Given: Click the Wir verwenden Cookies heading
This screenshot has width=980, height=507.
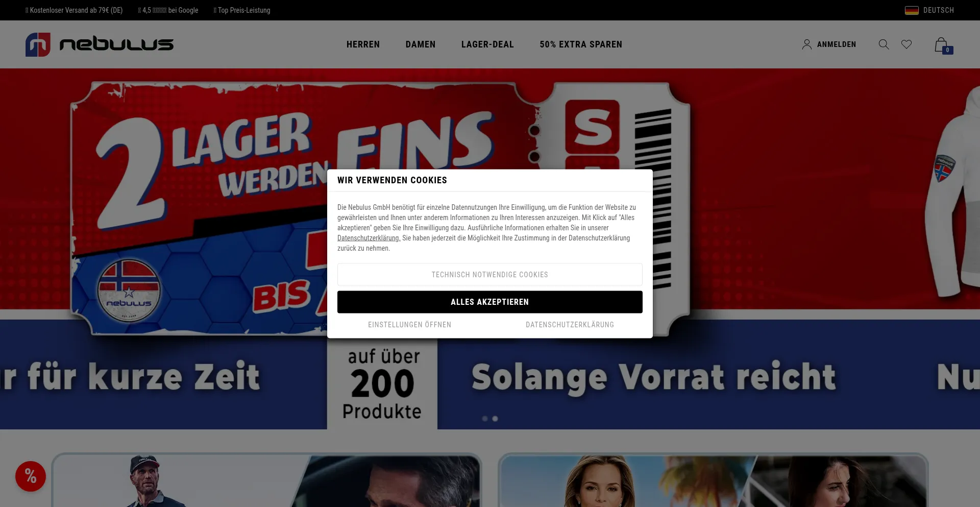Looking at the screenshot, I should (x=392, y=180).
